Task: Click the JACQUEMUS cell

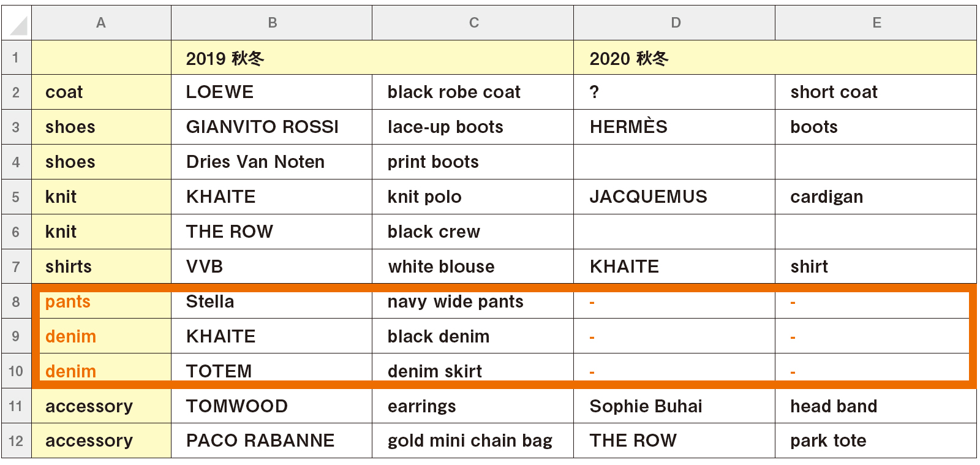Action: 674,197
